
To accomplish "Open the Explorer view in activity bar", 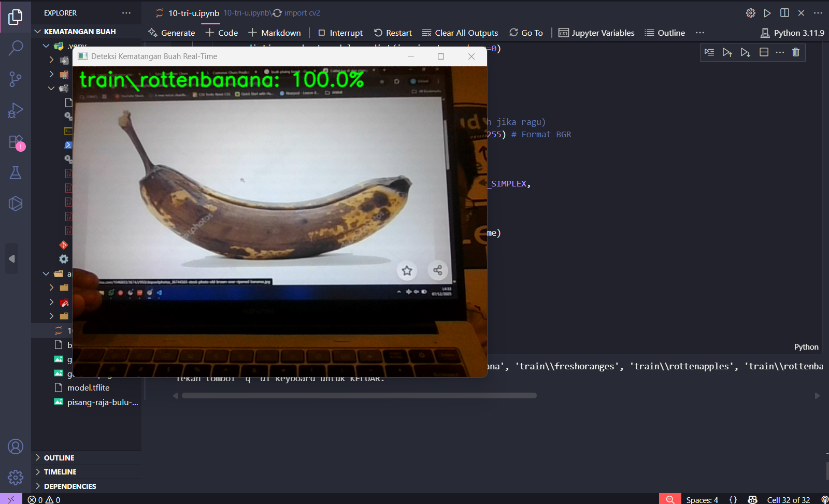I will coord(16,17).
